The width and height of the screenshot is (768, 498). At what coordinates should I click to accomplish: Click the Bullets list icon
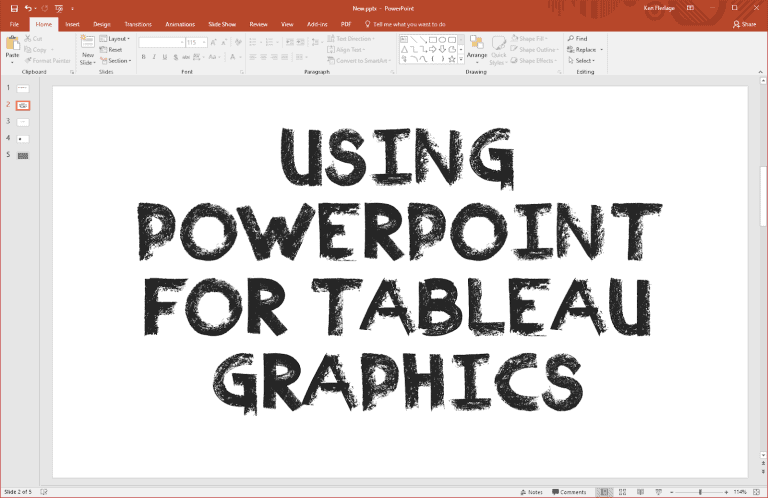(x=253, y=43)
